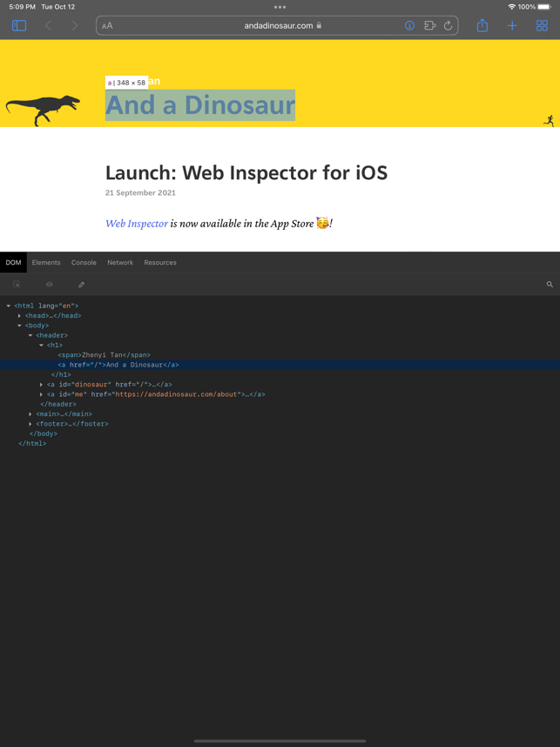The image size is (560, 747).
Task: Collapse the h1 node
Action: tap(41, 346)
